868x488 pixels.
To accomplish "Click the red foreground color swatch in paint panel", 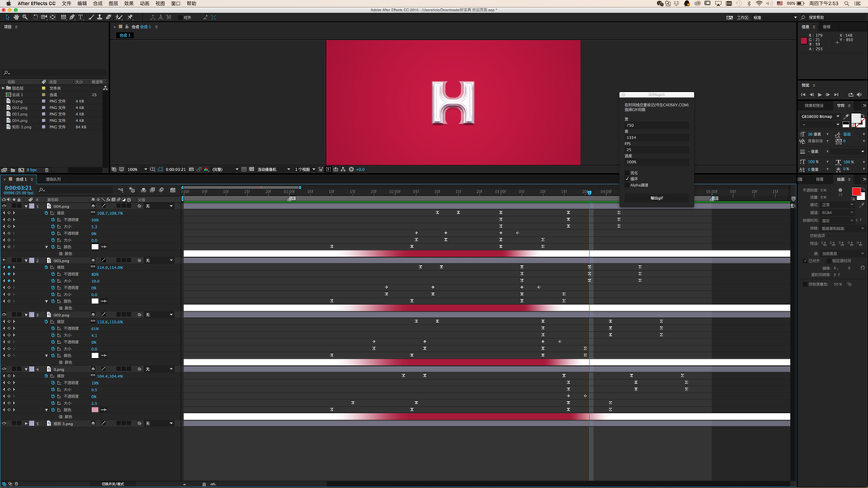I will coord(856,192).
